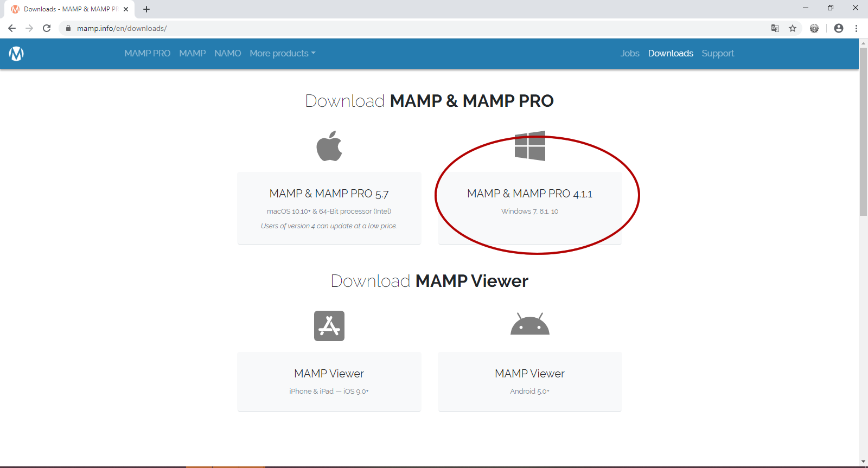Click the scrollbar up arrow
This screenshot has height=468, width=868.
pos(863,43)
